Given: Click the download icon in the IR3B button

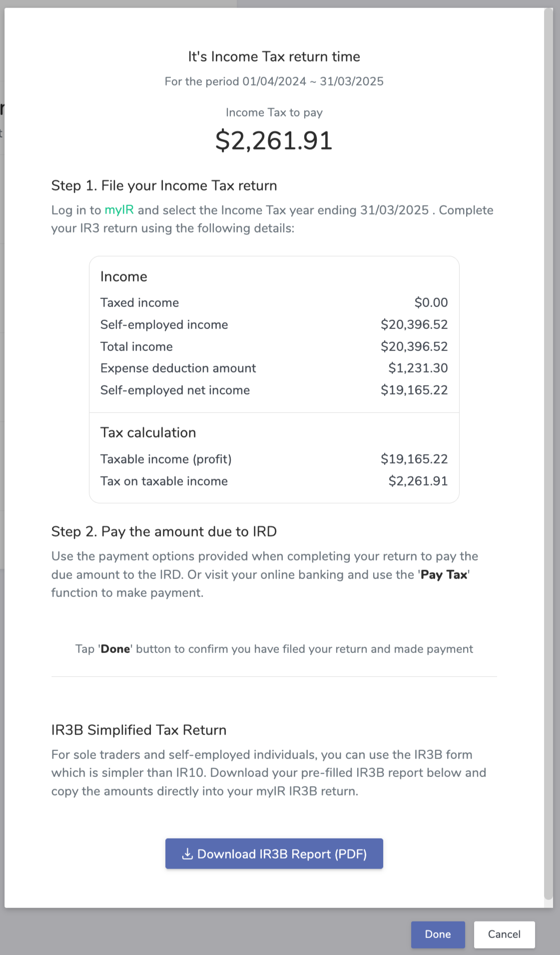Looking at the screenshot, I should tap(187, 853).
